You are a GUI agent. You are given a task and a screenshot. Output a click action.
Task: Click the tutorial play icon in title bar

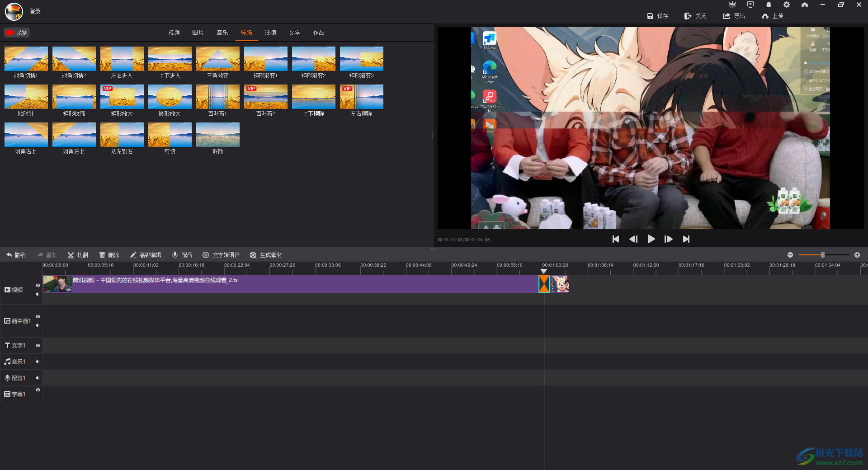pyautogui.click(x=750, y=5)
